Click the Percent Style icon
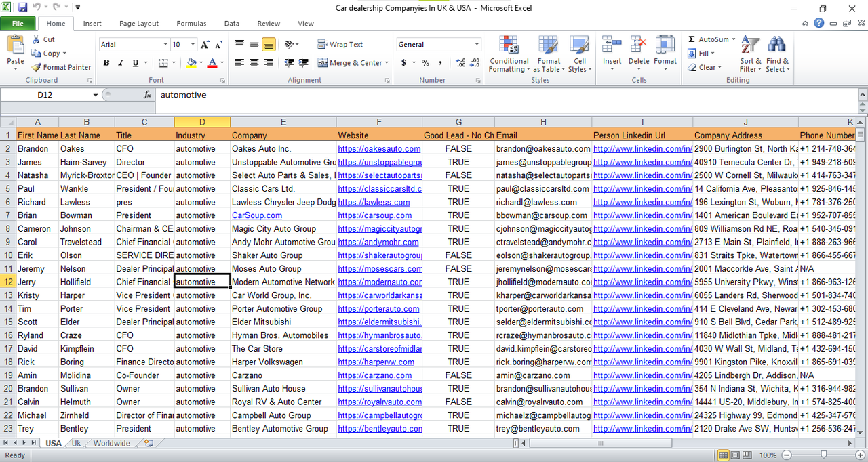 click(424, 62)
